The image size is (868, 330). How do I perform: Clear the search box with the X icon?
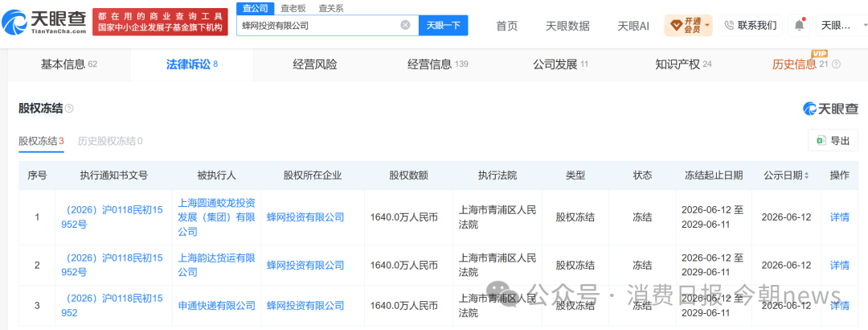405,25
